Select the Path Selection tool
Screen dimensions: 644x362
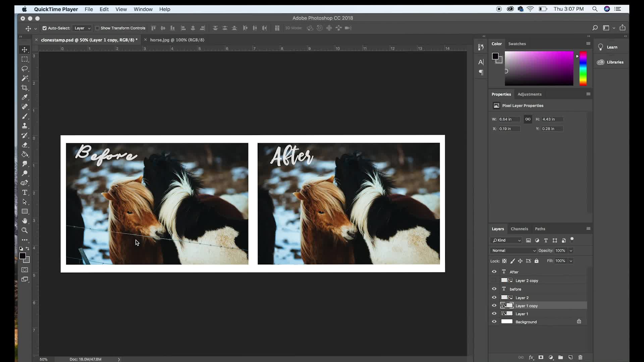24,202
